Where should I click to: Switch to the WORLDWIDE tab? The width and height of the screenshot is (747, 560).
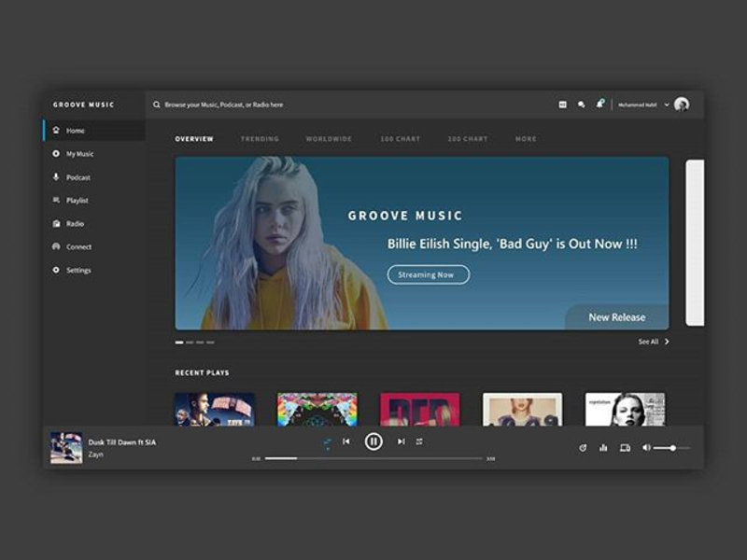(x=329, y=139)
